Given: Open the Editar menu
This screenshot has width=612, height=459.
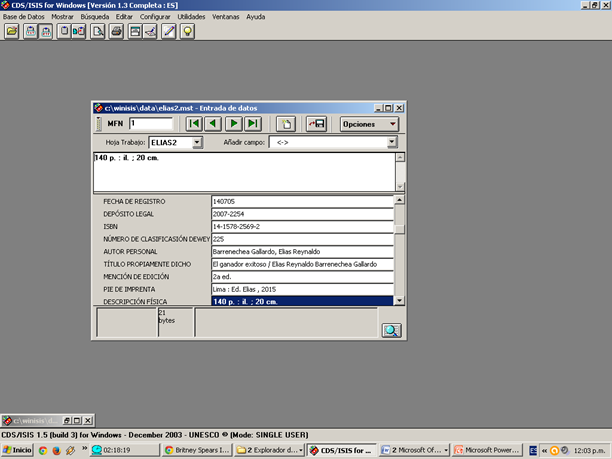Looking at the screenshot, I should pyautogui.click(x=124, y=17).
